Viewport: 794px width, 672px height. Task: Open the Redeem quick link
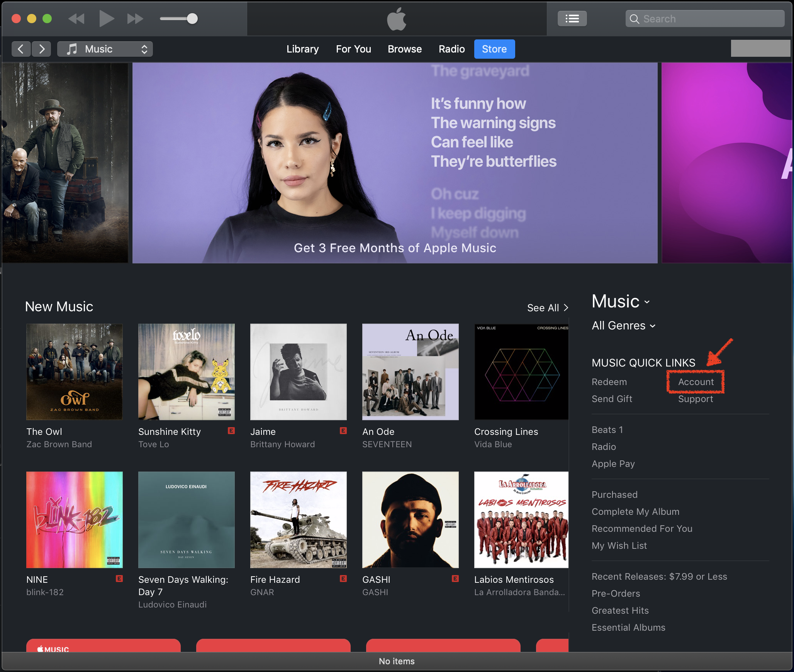(x=609, y=382)
